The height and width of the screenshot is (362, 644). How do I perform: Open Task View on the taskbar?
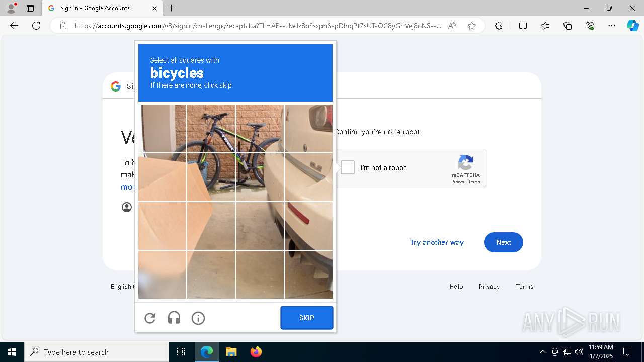click(x=181, y=352)
